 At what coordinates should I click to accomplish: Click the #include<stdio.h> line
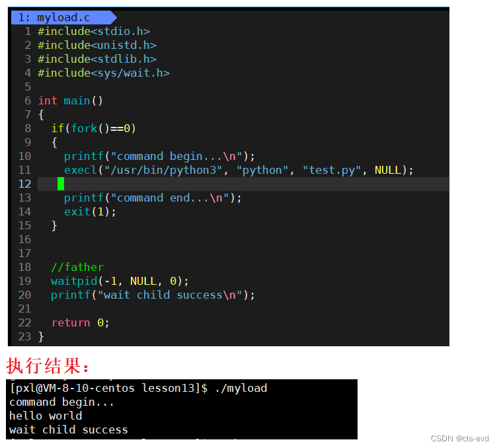click(x=94, y=31)
